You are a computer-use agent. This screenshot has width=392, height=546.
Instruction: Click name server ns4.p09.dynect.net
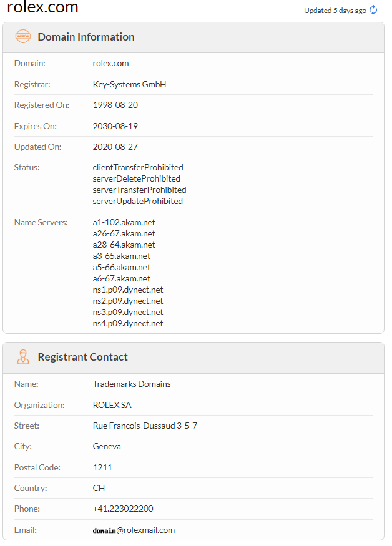click(128, 323)
